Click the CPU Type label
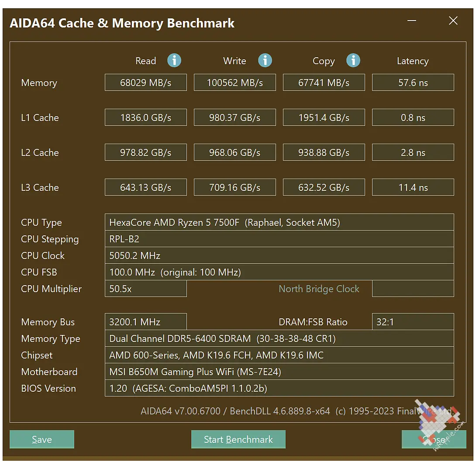Image resolution: width=476 pixels, height=462 pixels. point(41,223)
